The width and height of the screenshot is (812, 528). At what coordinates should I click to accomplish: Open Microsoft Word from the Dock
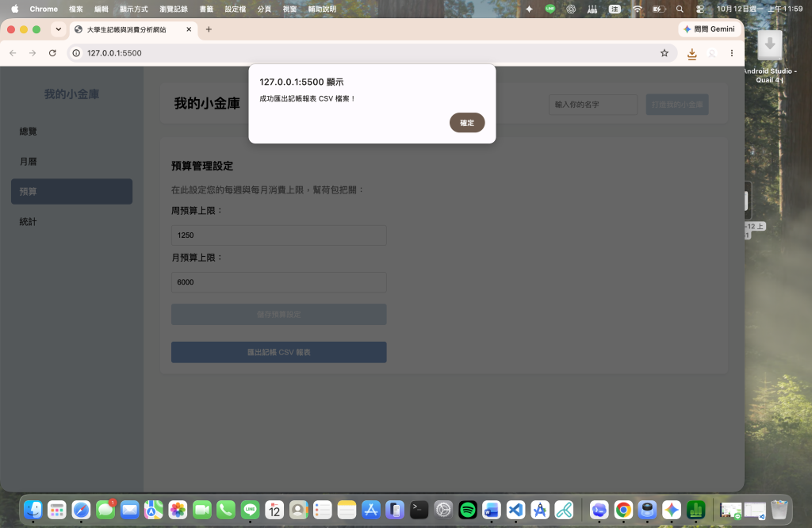(492, 510)
